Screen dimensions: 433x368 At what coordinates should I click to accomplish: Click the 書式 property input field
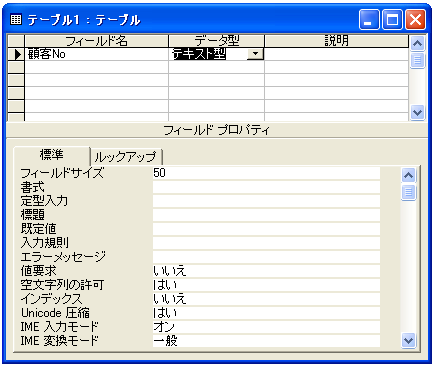coord(266,187)
